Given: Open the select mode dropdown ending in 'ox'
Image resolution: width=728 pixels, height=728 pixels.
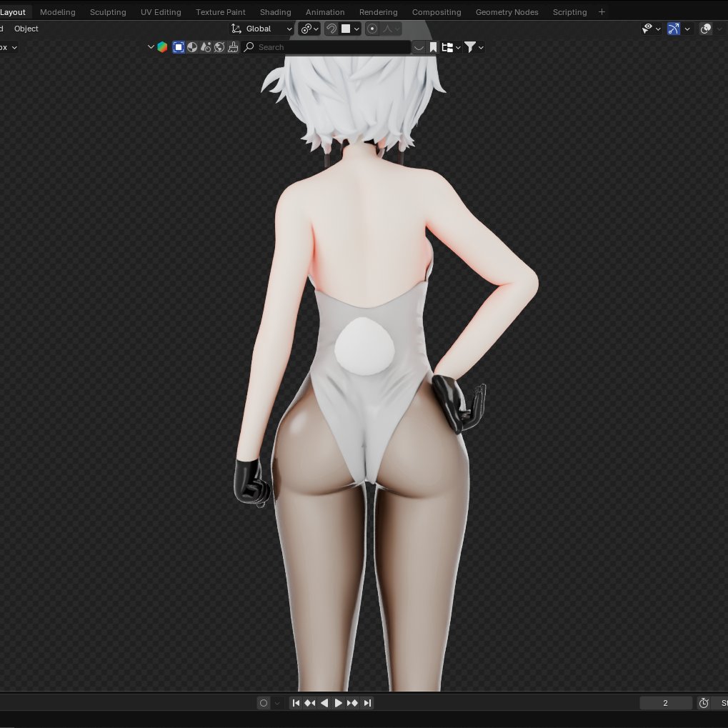Looking at the screenshot, I should [9, 47].
